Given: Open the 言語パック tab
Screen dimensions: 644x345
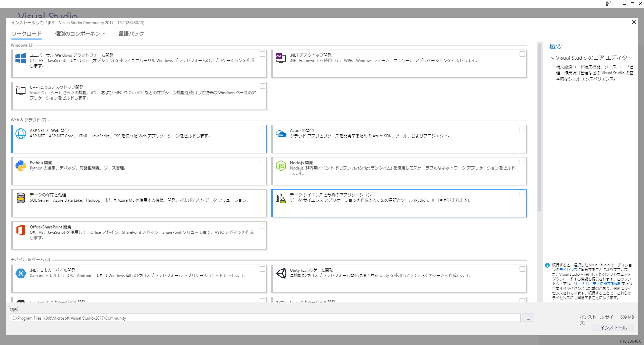Looking at the screenshot, I should tap(131, 34).
